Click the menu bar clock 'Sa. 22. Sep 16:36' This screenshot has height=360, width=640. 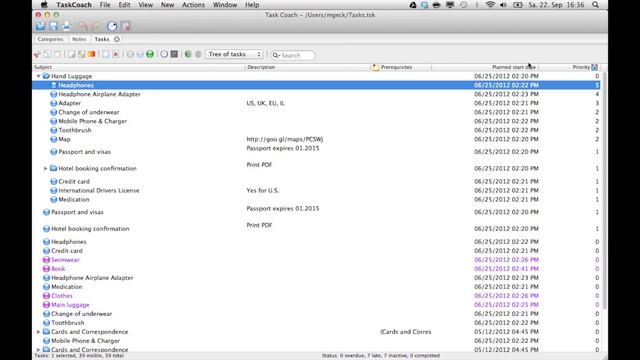(x=556, y=5)
